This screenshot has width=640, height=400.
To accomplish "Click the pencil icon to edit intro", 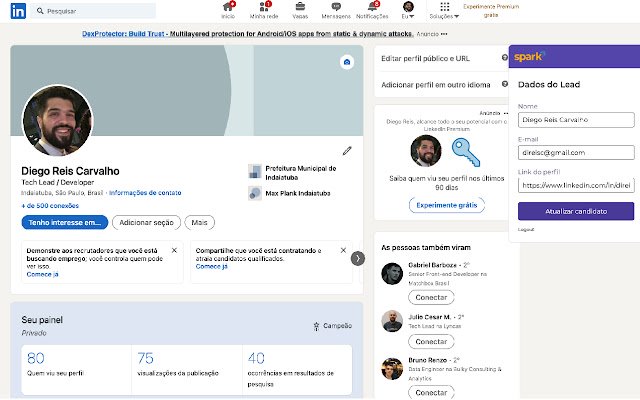I will pyautogui.click(x=347, y=151).
